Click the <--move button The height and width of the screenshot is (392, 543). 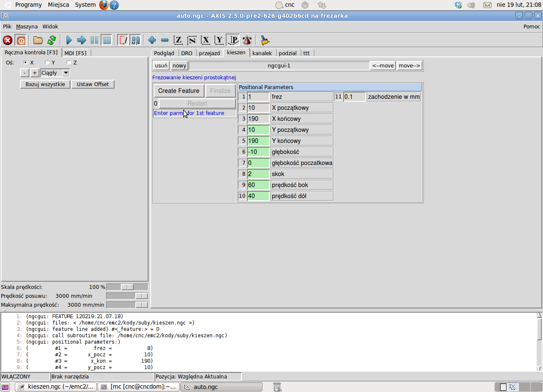pyautogui.click(x=383, y=66)
